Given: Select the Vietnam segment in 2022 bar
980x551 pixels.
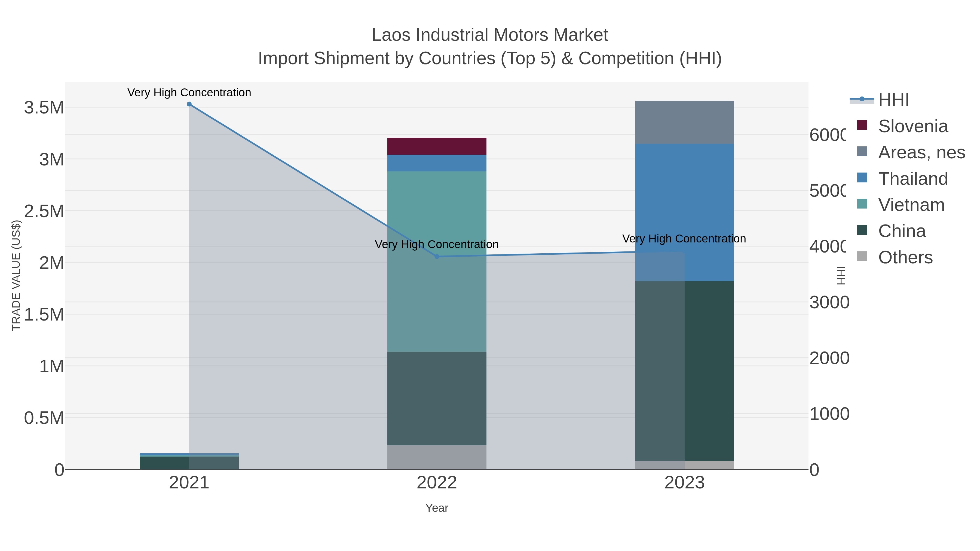Looking at the screenshot, I should click(437, 261).
